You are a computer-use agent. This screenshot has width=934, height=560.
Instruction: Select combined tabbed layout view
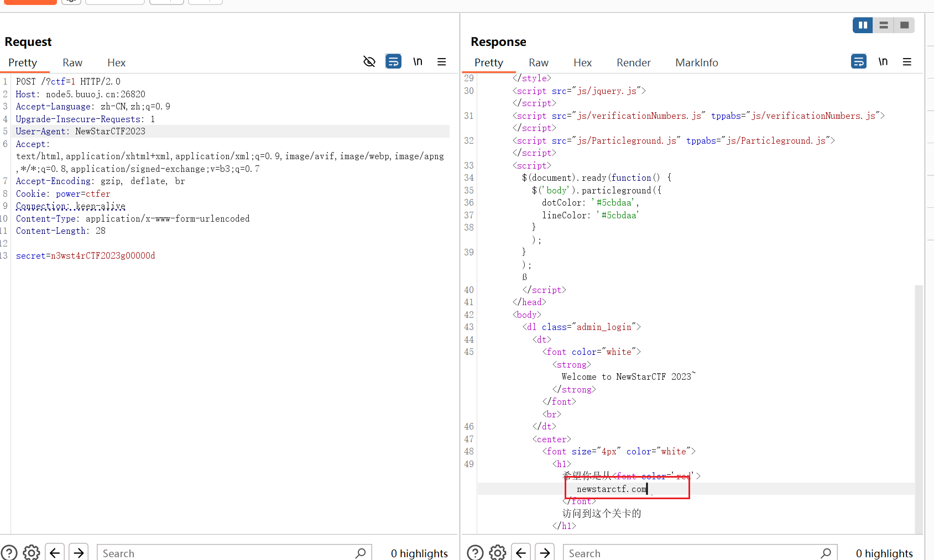point(905,25)
